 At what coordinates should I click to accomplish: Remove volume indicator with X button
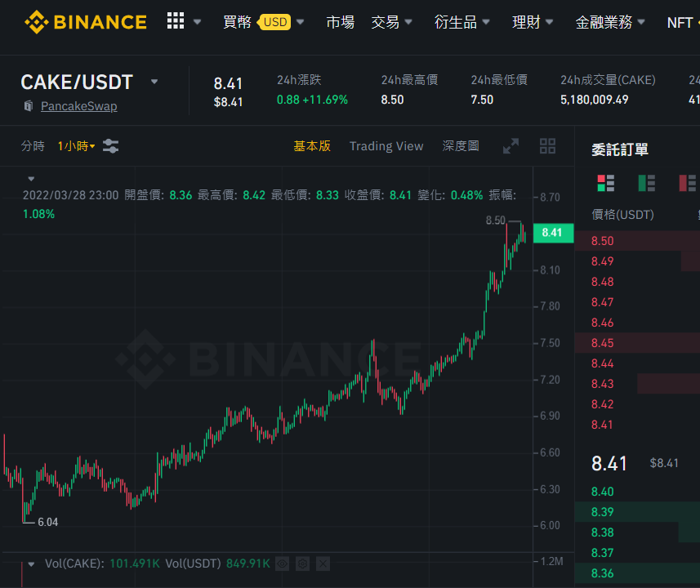323,563
